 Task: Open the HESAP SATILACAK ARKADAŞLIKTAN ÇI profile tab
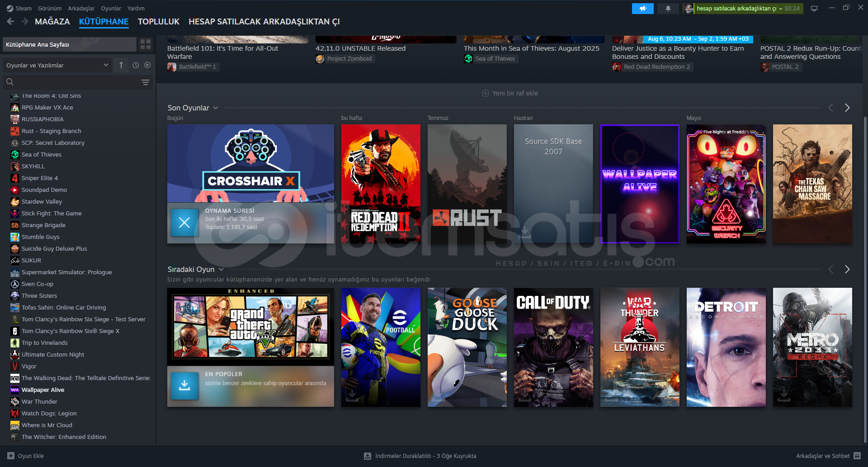[x=264, y=21]
